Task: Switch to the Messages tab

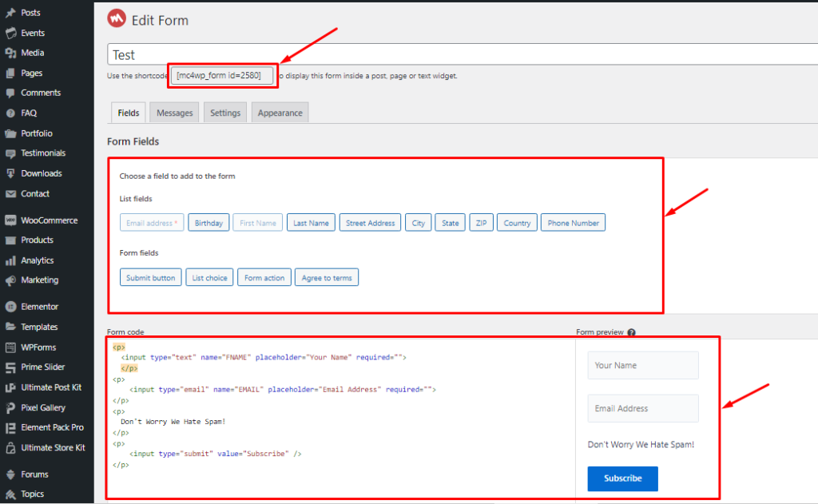Action: 174,113
